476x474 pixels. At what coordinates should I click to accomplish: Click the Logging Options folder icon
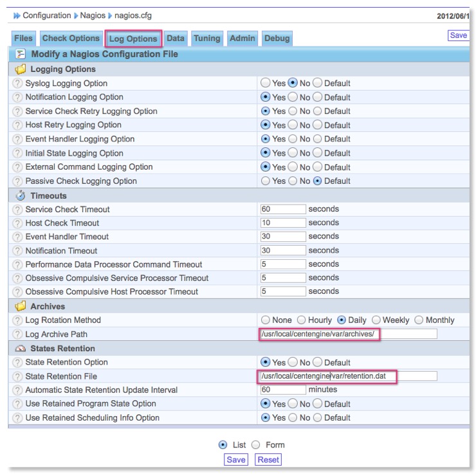[21, 69]
